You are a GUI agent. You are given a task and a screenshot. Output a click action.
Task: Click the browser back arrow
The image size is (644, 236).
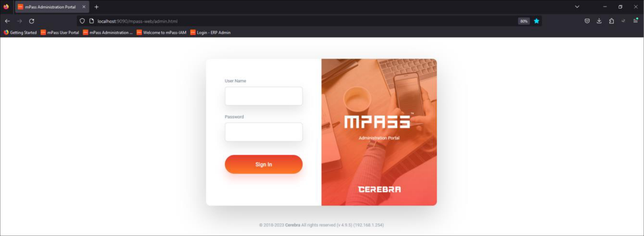8,21
